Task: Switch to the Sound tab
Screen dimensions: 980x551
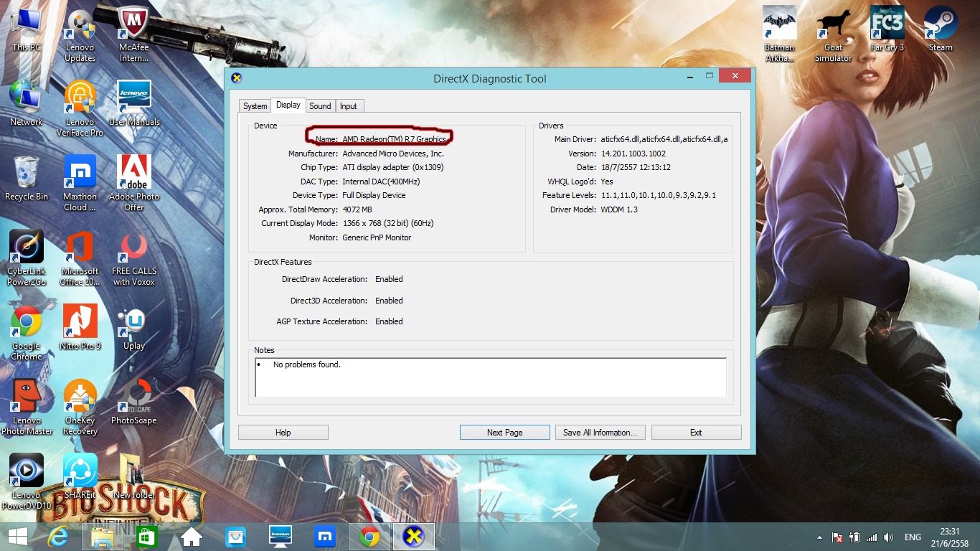Action: (320, 106)
